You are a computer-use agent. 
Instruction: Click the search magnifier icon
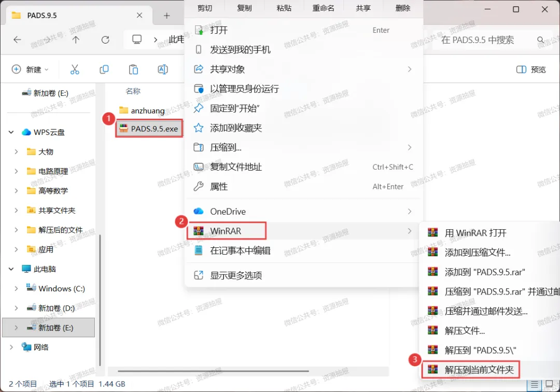click(x=541, y=39)
